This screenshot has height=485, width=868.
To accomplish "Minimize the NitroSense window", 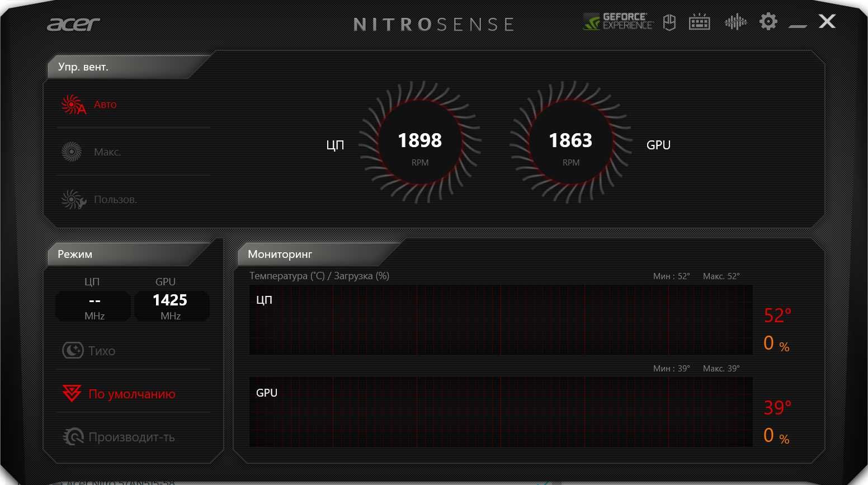I will 798,25.
